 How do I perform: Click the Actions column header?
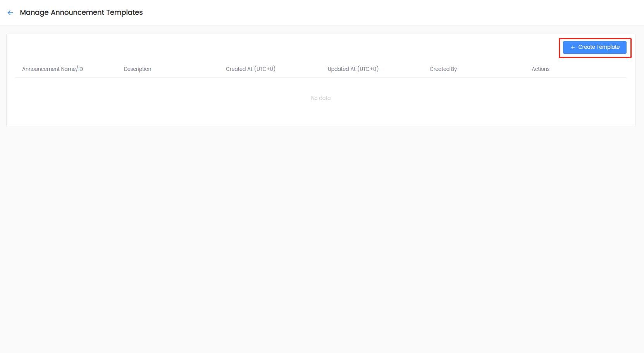click(x=540, y=69)
